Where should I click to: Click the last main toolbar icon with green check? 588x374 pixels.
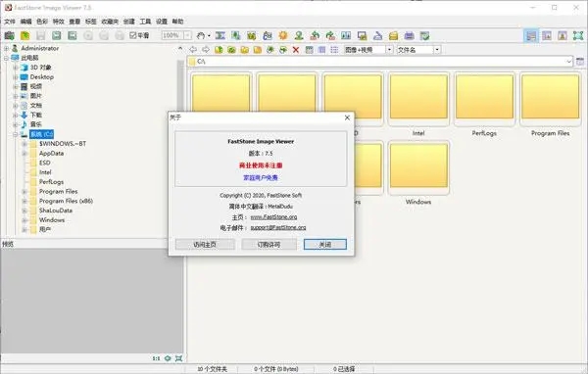(x=425, y=35)
